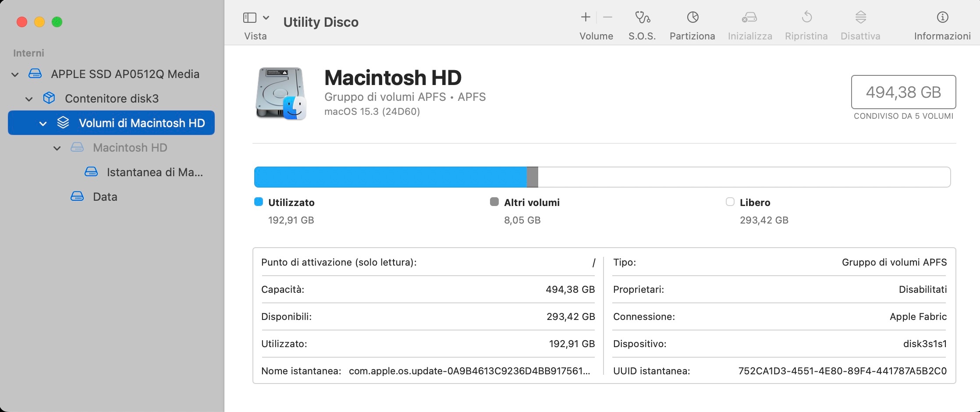Remove volume using the minus icon
980x412 pixels.
pos(607,18)
